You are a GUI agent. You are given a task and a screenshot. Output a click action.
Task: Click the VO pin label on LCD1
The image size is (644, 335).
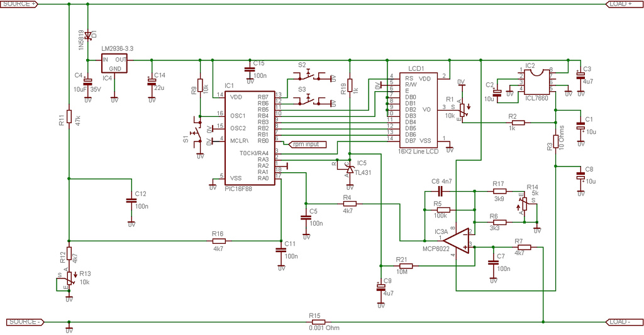click(x=426, y=109)
